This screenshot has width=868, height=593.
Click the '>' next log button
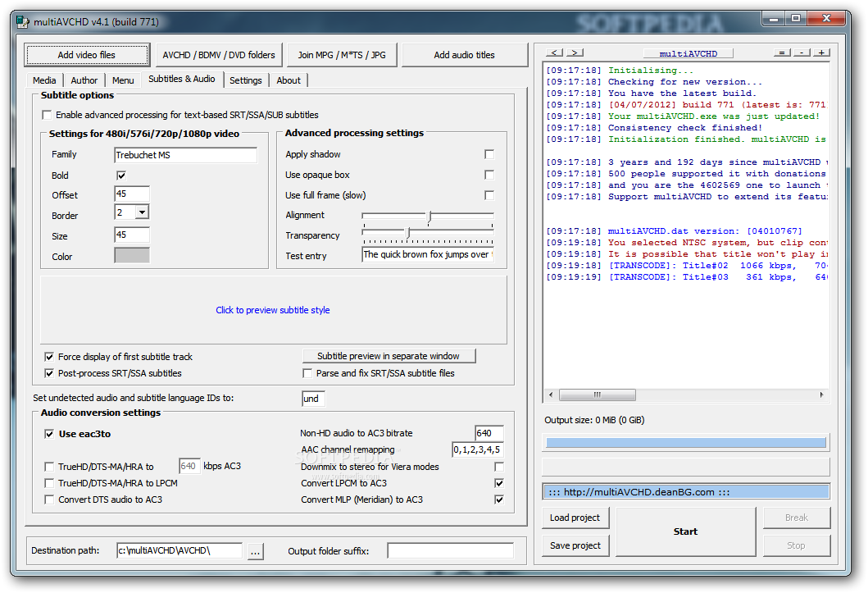coord(575,52)
